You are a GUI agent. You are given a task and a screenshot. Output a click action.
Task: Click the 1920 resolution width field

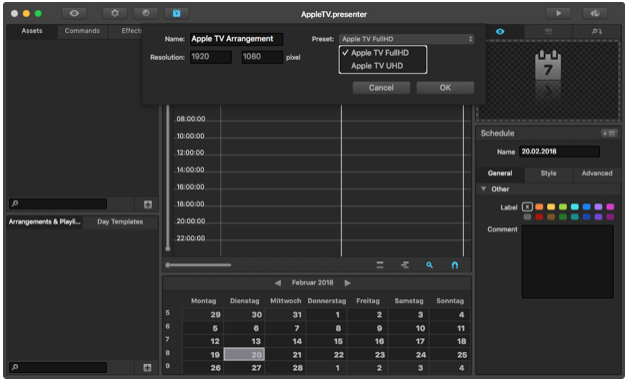click(211, 57)
